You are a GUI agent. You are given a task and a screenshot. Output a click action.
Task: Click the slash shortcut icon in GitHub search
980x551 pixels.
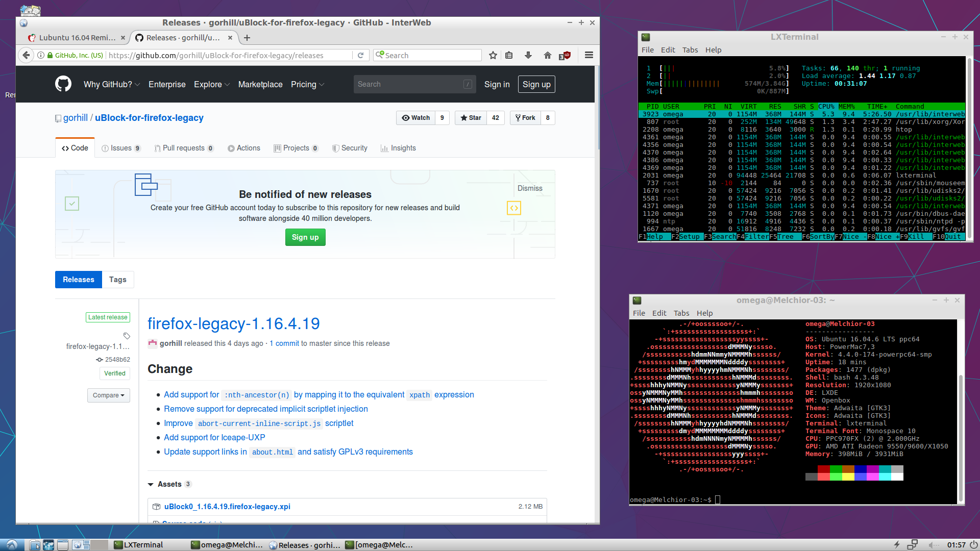click(x=468, y=84)
